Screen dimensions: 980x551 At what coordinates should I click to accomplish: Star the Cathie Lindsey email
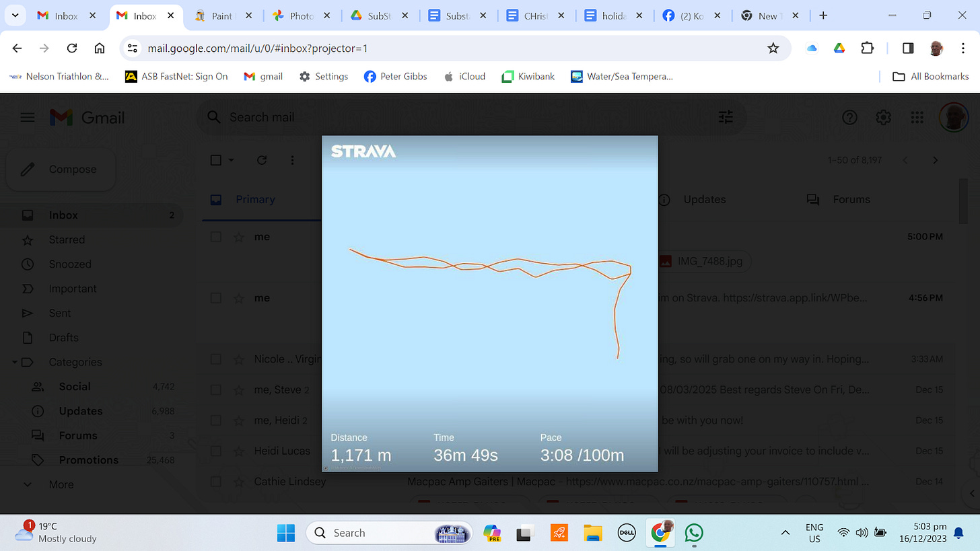click(x=238, y=482)
